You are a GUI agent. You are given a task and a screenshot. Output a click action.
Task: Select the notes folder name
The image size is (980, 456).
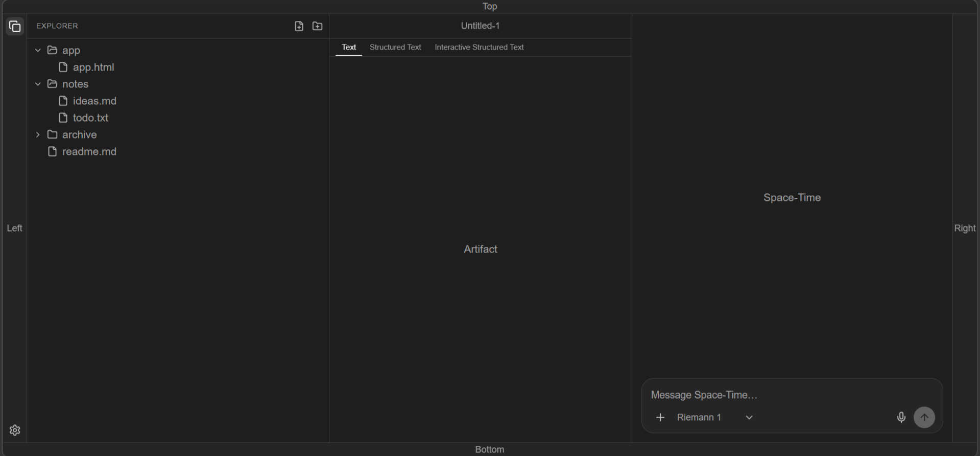coord(75,84)
